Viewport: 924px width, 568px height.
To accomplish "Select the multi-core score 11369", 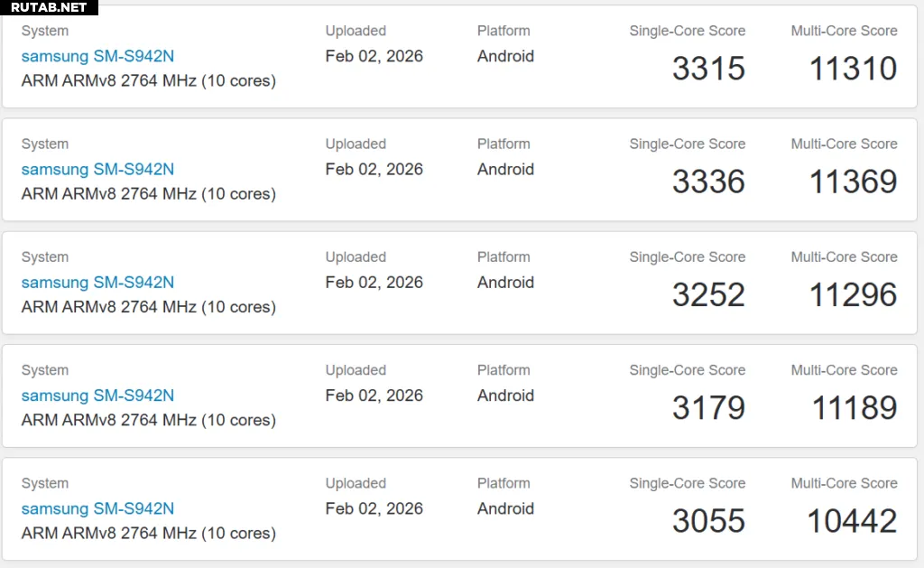I will tap(853, 182).
